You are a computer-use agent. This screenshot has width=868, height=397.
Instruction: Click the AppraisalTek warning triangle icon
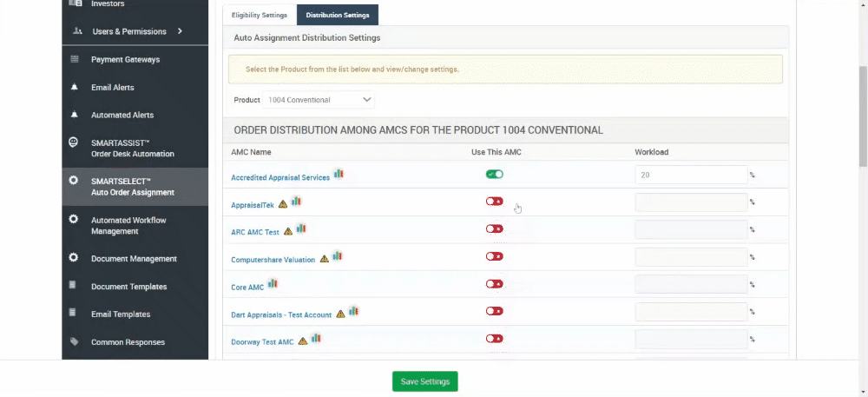click(283, 204)
